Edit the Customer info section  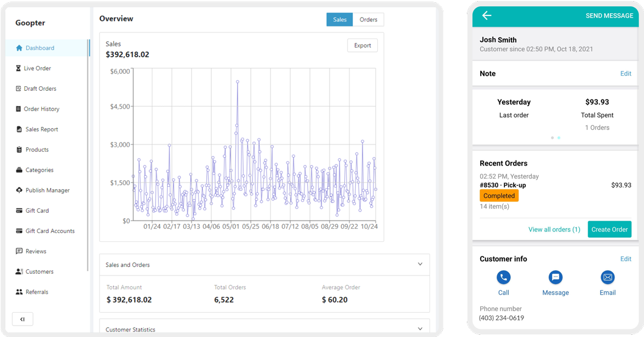coord(625,258)
